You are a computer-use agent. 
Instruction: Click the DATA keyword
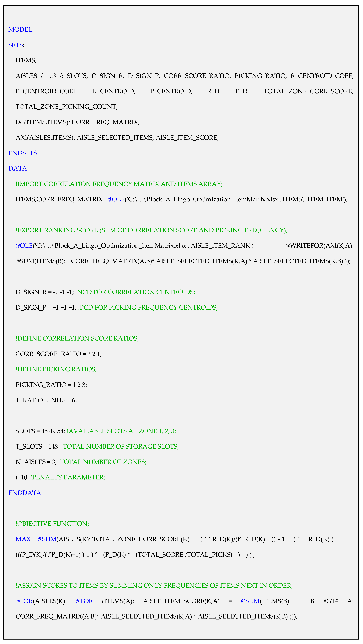(x=18, y=168)
